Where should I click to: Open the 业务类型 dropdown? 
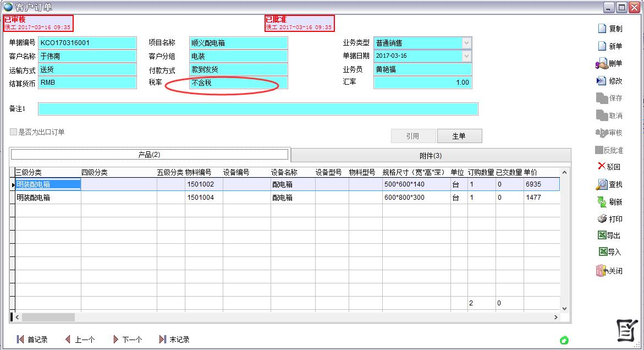466,42
